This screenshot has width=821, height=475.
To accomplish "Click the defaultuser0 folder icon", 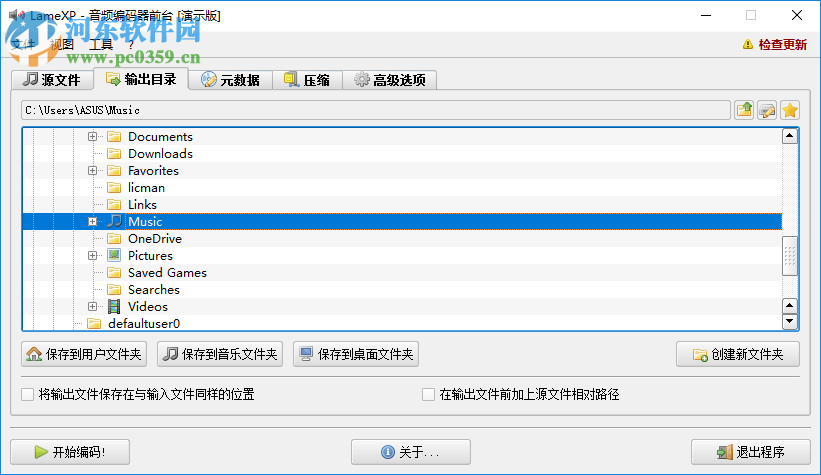I will click(x=94, y=324).
